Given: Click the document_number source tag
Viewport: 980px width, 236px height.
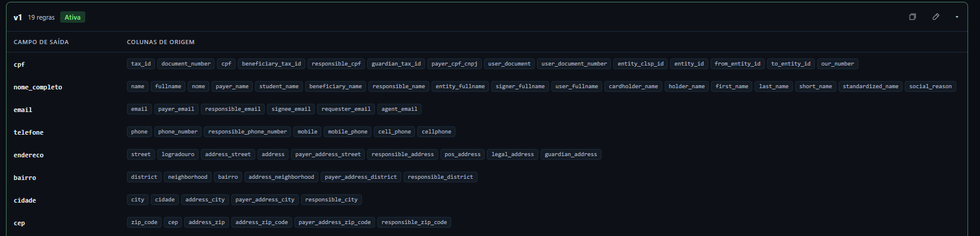Looking at the screenshot, I should (x=186, y=64).
